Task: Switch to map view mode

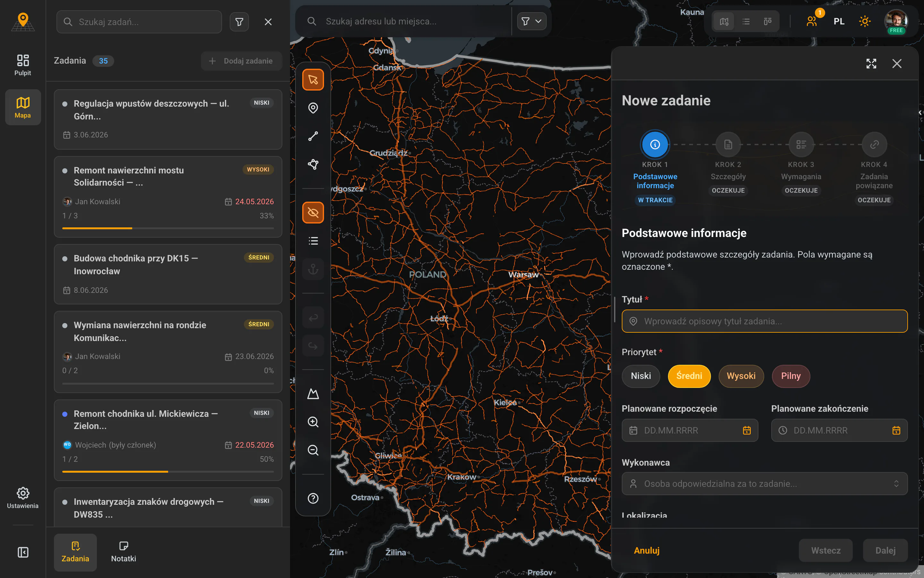Action: (724, 22)
